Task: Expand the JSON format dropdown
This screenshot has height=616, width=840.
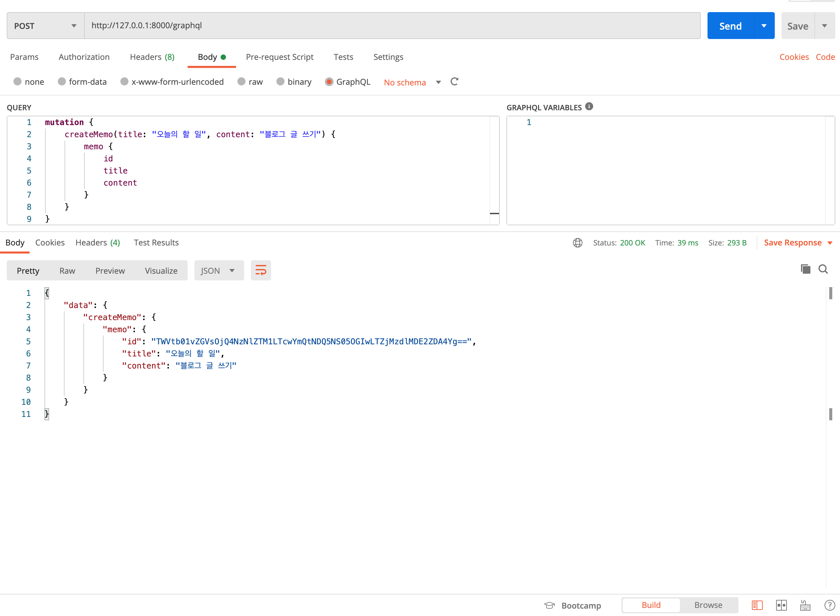Action: point(219,271)
